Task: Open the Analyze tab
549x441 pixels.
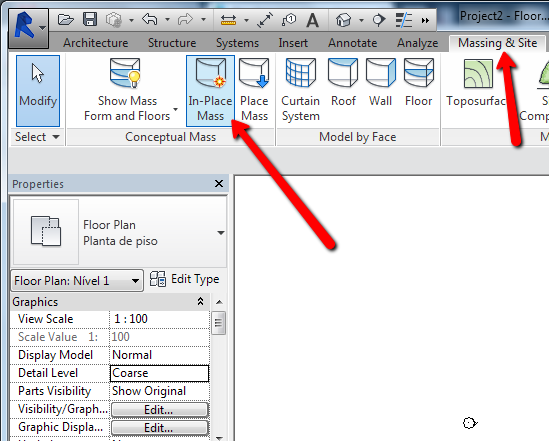Action: [417, 43]
